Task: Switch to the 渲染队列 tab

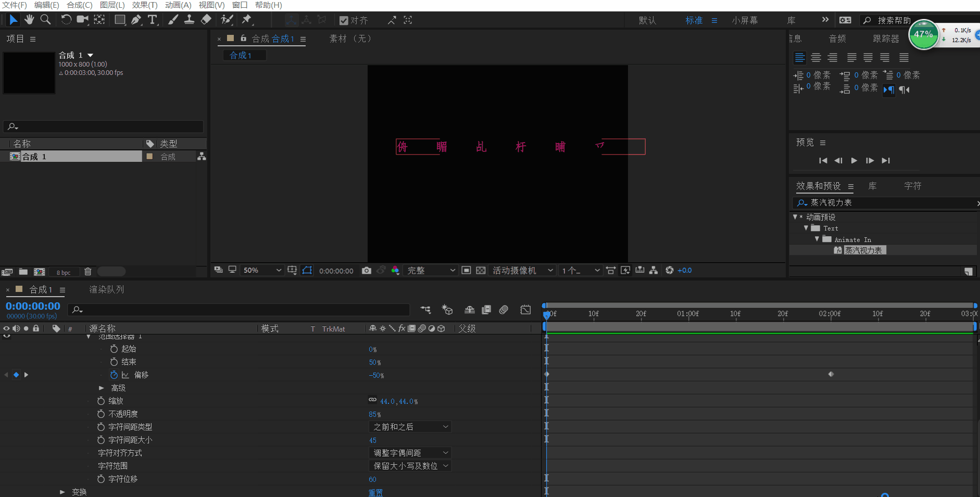Action: tap(106, 289)
